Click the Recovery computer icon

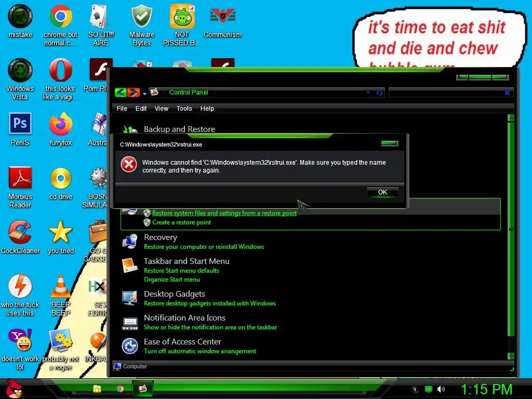(130, 241)
